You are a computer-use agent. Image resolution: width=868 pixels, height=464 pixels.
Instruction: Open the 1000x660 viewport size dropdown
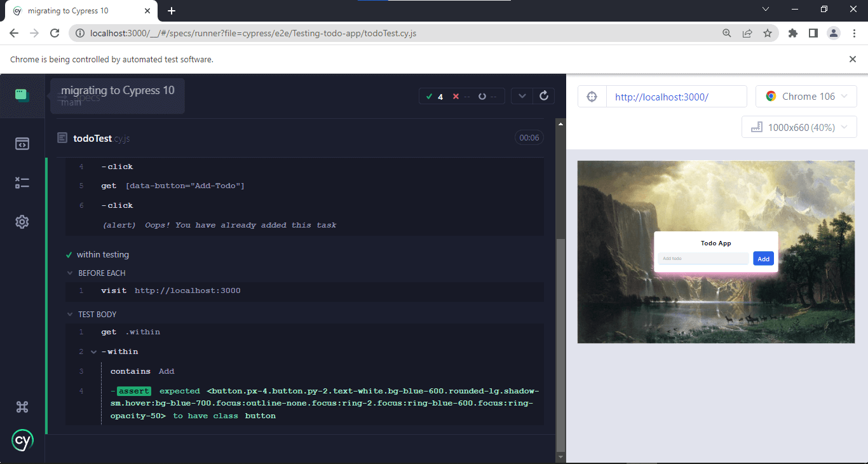coord(799,127)
